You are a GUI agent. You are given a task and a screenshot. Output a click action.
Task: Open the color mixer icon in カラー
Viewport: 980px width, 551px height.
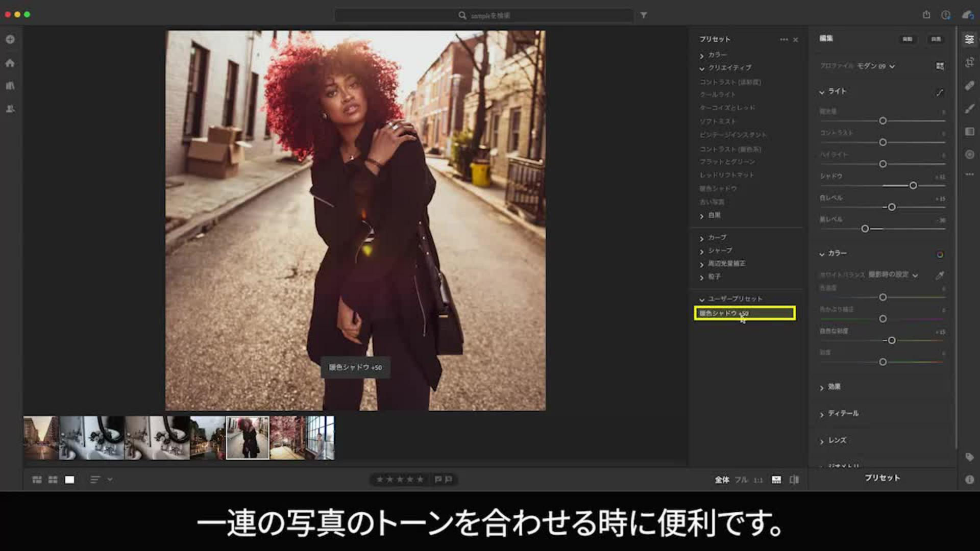[940, 255]
